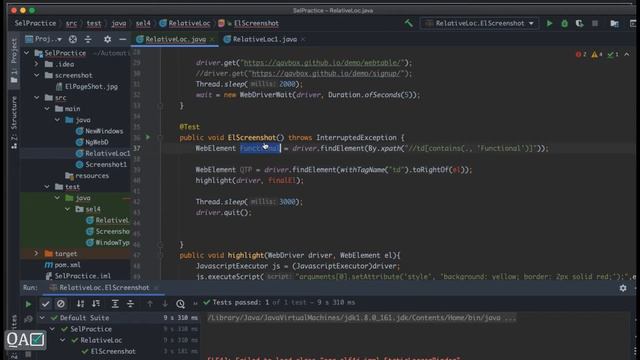The width and height of the screenshot is (640, 360).
Task: Expand the target folder
Action: pos(37,253)
